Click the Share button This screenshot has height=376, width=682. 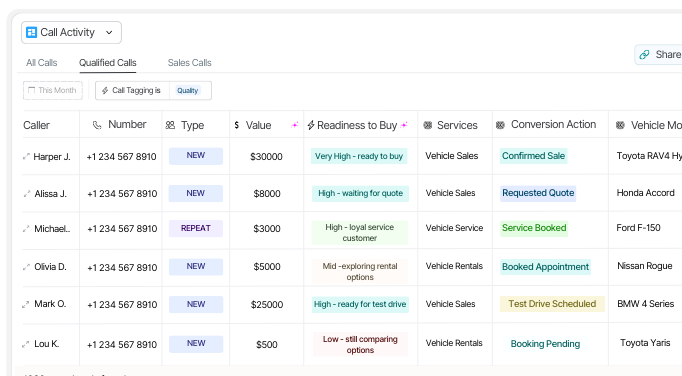click(658, 55)
